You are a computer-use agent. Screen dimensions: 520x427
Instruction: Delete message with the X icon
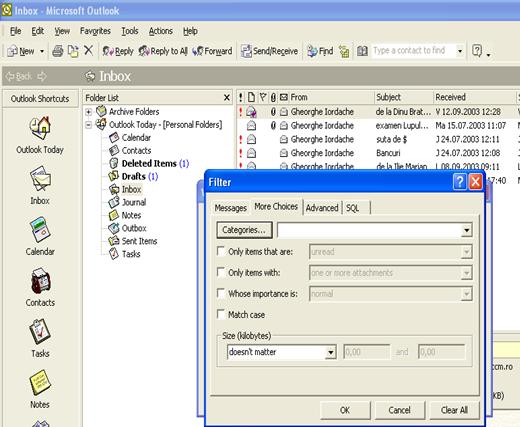pos(88,51)
